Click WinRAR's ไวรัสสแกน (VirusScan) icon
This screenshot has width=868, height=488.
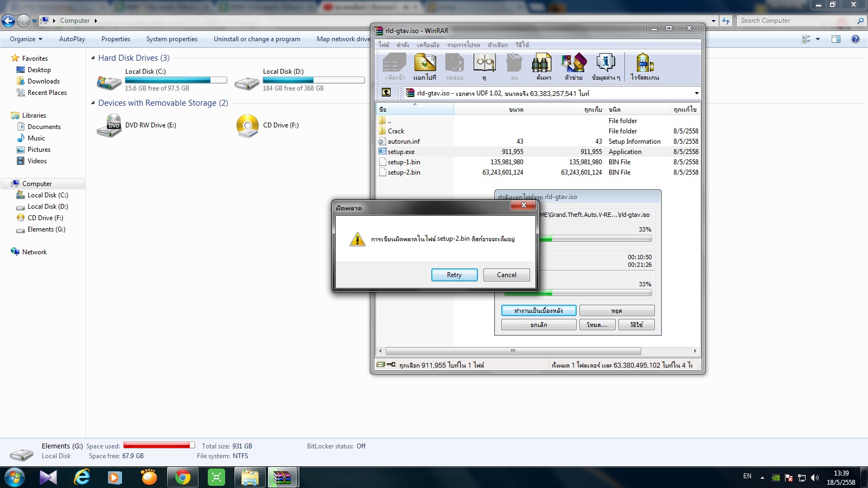(644, 67)
